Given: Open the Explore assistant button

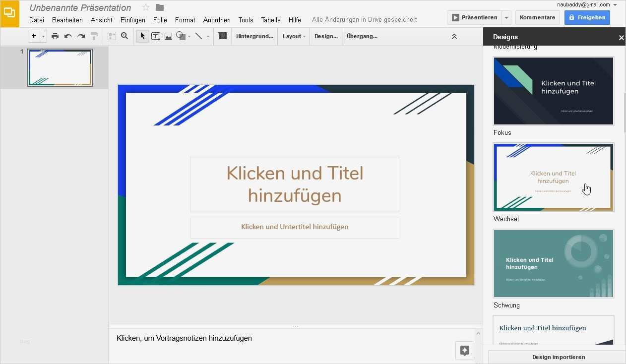Looking at the screenshot, I should click(465, 350).
